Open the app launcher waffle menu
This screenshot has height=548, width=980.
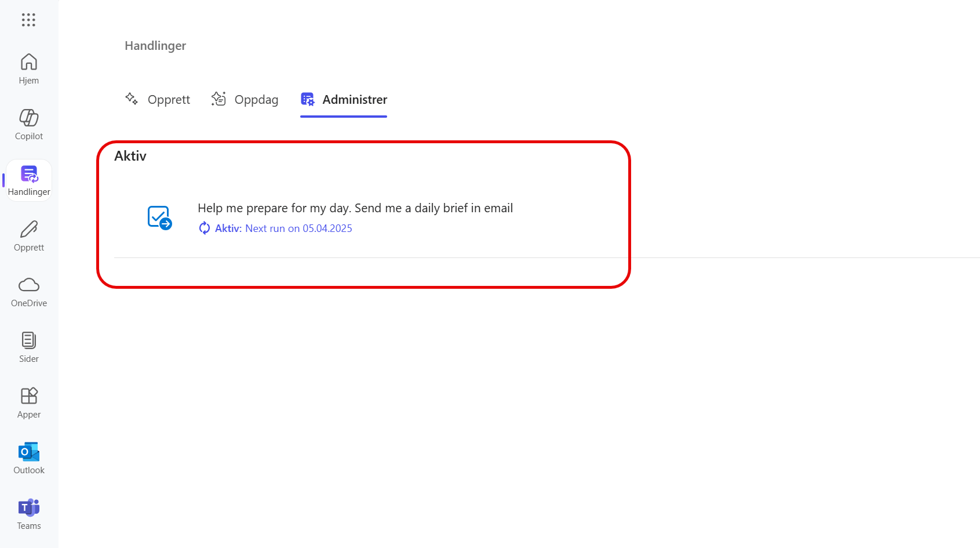pos(28,20)
